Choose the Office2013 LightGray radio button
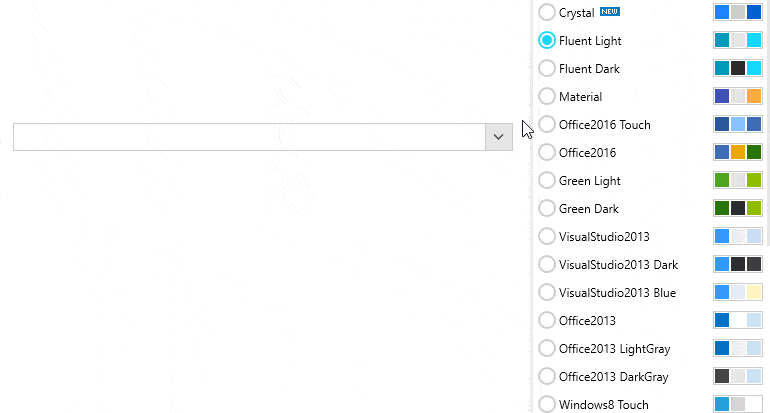770x413 pixels. click(547, 348)
